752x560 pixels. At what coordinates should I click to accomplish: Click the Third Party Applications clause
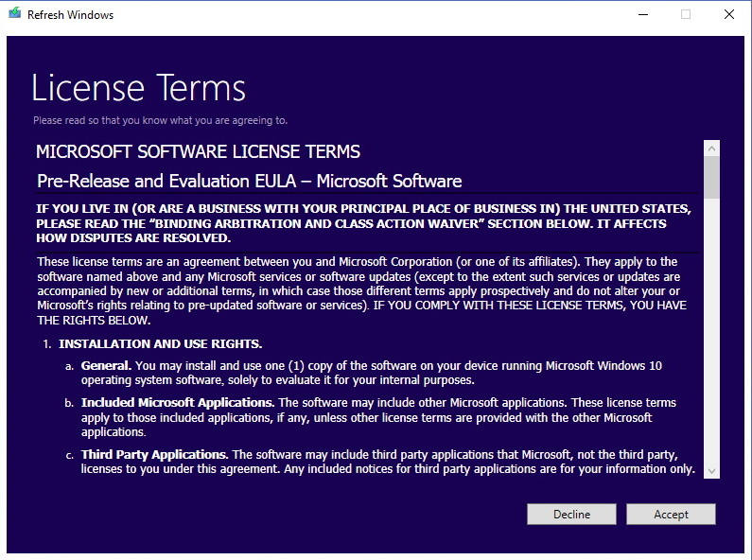click(388, 462)
